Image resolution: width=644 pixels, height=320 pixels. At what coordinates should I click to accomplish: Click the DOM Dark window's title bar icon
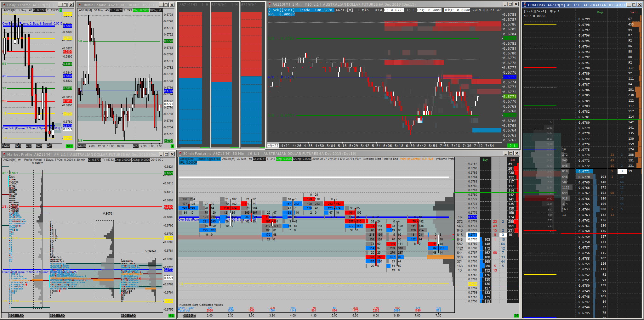pyautogui.click(x=525, y=5)
